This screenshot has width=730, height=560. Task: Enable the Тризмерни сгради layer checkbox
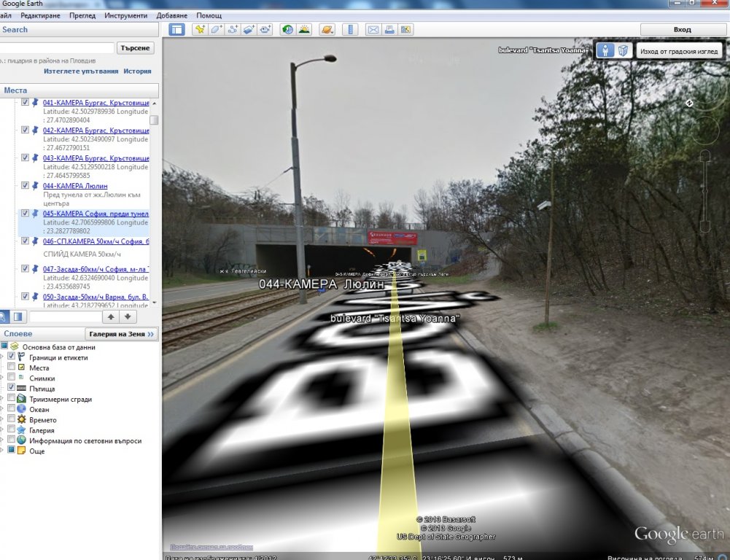click(11, 400)
